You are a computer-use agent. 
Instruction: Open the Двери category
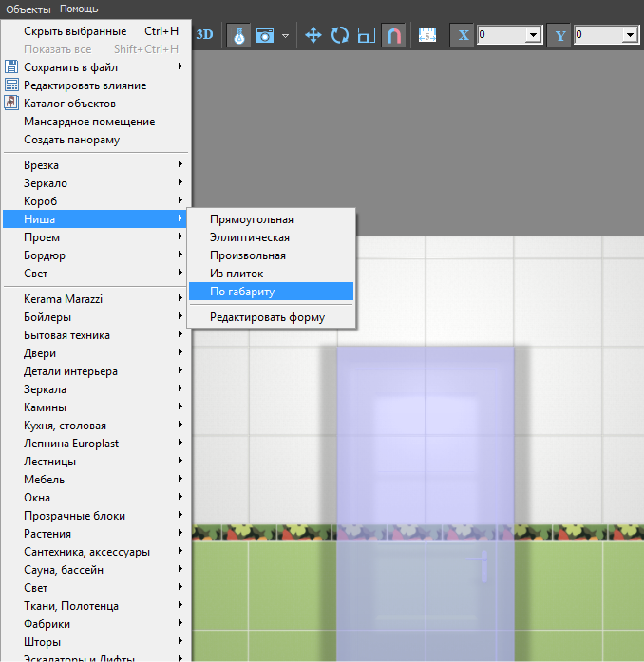tap(97, 353)
